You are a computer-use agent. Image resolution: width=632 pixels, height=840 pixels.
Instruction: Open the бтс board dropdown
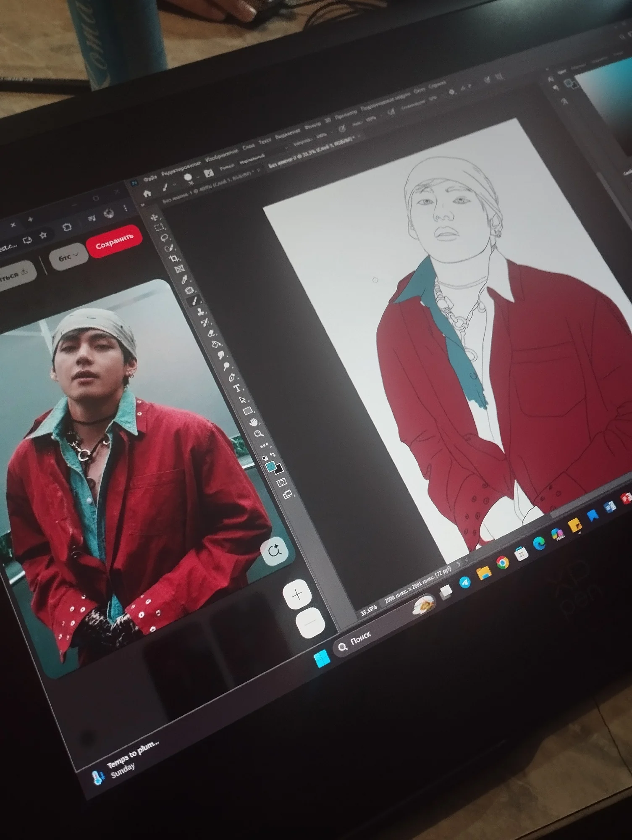(68, 256)
